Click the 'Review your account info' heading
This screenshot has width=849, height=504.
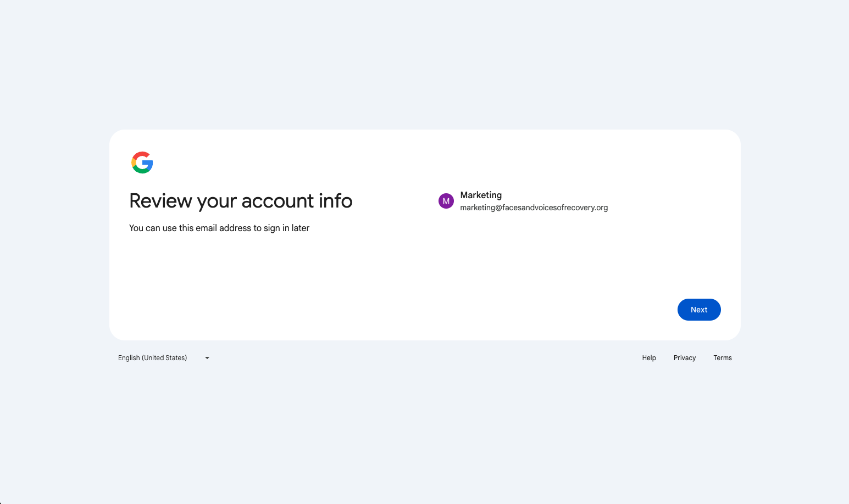241,201
